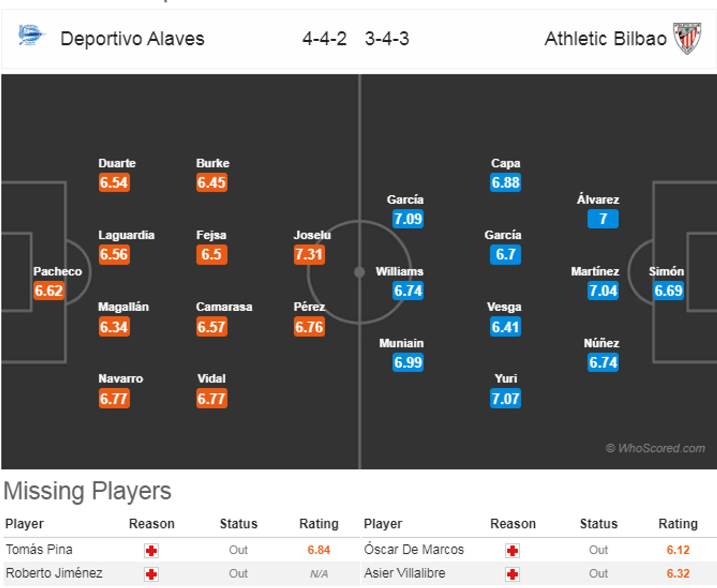
Task: Click Óscar De Marcos's injury cross icon
Action: click(x=512, y=550)
